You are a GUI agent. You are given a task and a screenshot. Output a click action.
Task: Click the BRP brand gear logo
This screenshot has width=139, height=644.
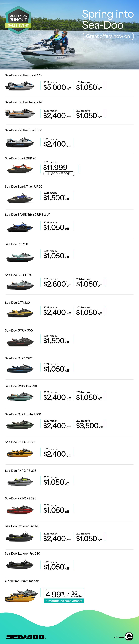click(129, 637)
